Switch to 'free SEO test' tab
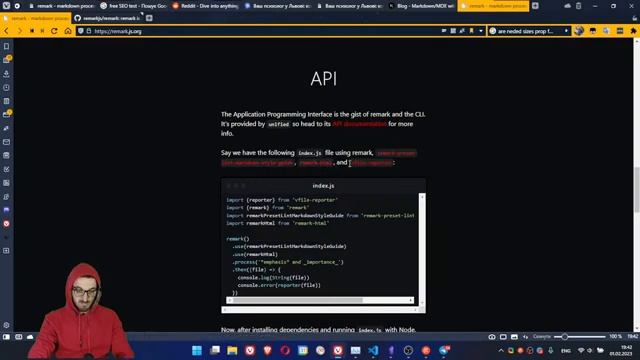Image resolution: width=640 pixels, height=360 pixels. click(x=133, y=6)
